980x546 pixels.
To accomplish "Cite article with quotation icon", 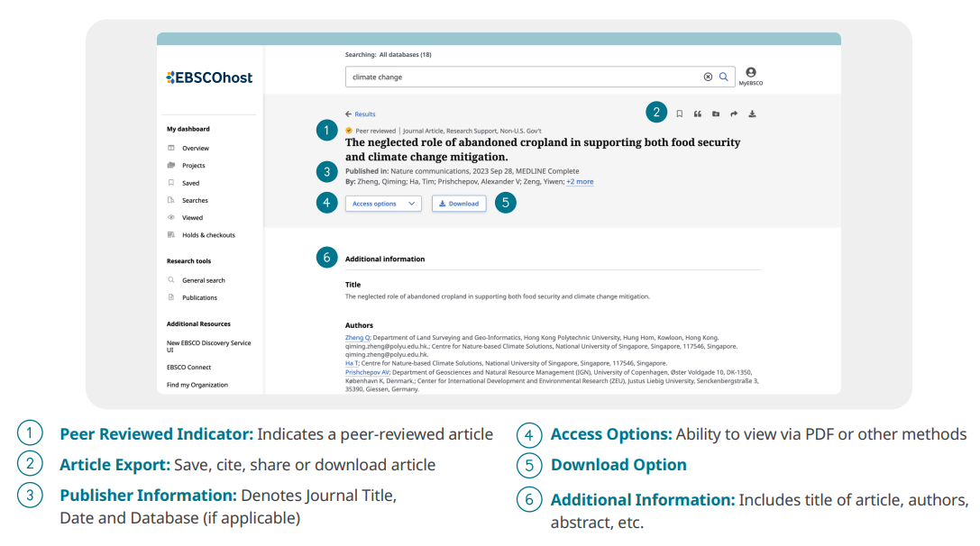I will 698,114.
